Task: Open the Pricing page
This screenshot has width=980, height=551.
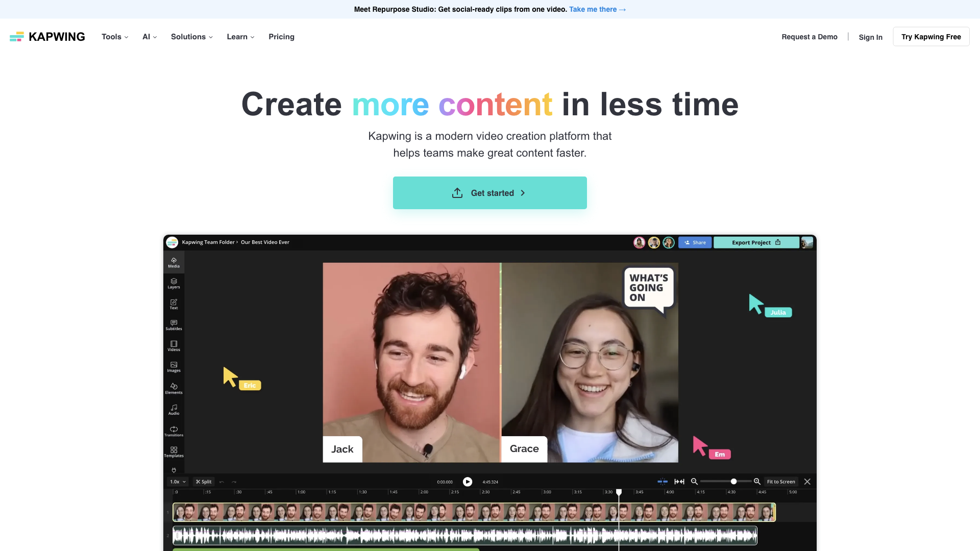Action: point(281,36)
